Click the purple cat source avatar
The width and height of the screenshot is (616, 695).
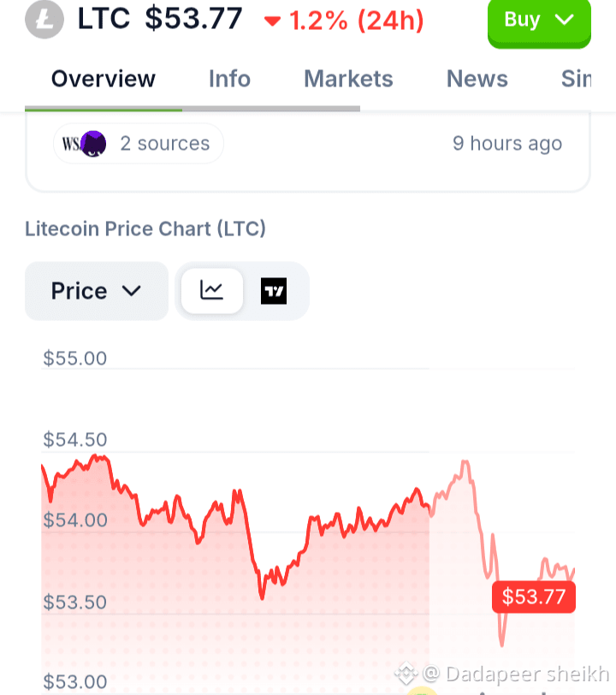[93, 144]
